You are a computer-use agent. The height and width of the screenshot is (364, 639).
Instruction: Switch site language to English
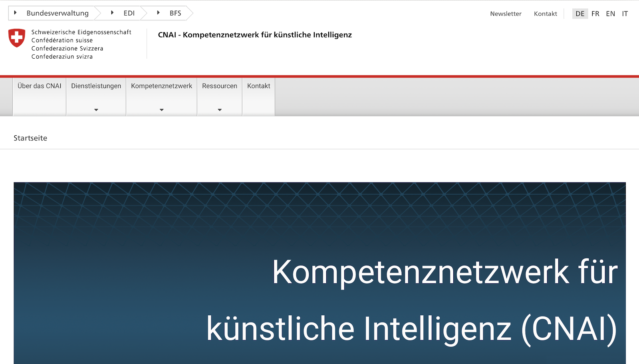(x=611, y=14)
